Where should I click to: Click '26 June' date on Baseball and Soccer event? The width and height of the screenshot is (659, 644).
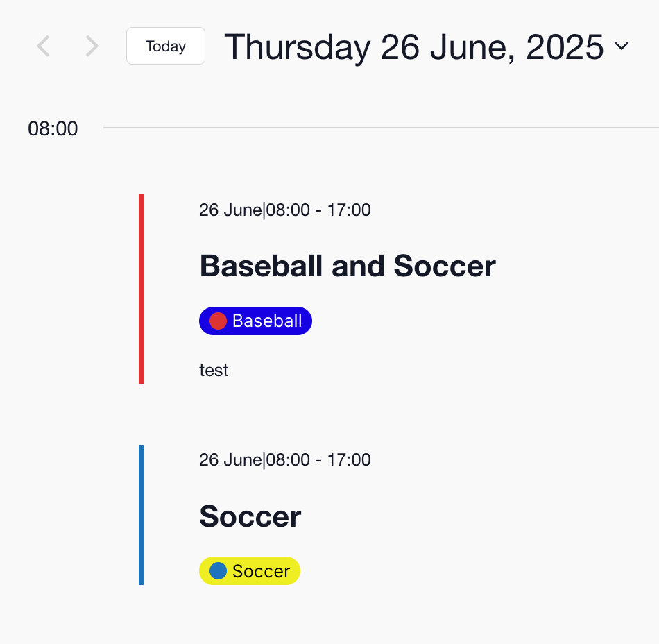click(x=230, y=210)
